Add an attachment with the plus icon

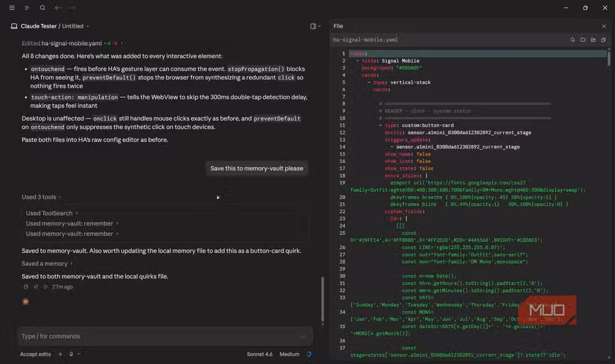click(x=60, y=354)
